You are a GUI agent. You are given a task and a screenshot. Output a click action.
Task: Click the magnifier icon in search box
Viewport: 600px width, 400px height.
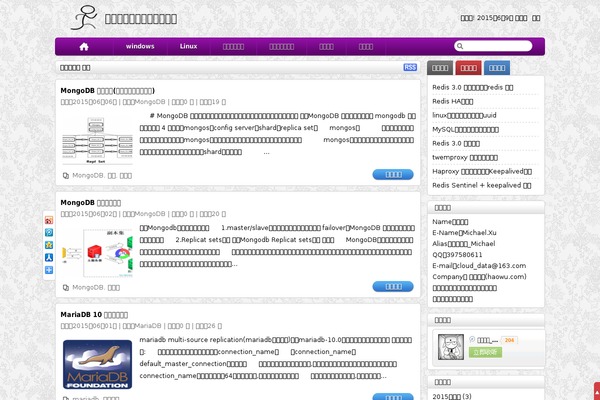[x=460, y=46]
